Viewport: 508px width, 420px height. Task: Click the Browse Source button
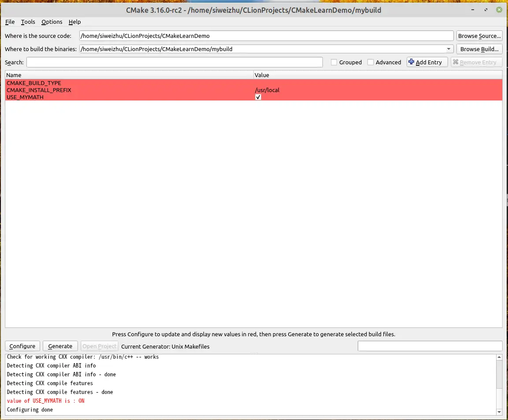(x=479, y=36)
